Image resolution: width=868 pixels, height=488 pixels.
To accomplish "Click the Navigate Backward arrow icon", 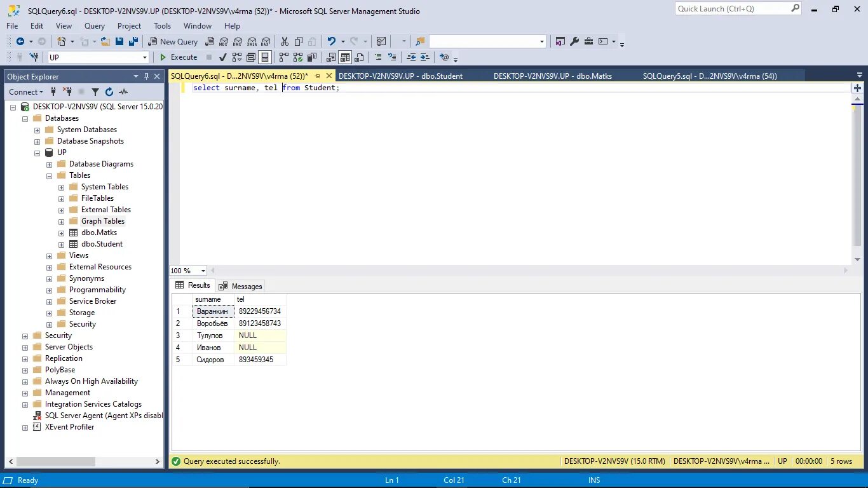I will pyautogui.click(x=20, y=41).
